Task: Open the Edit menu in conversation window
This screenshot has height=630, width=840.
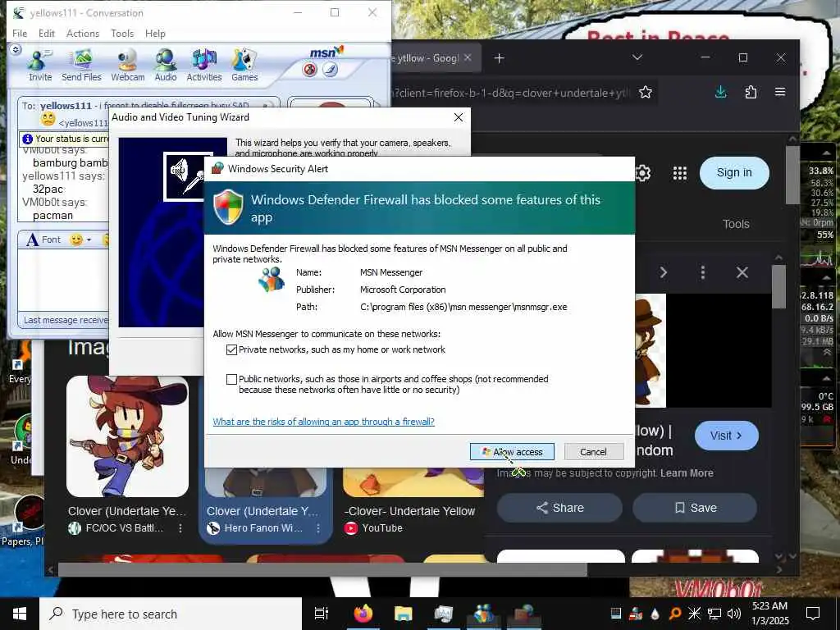Action: coord(47,33)
